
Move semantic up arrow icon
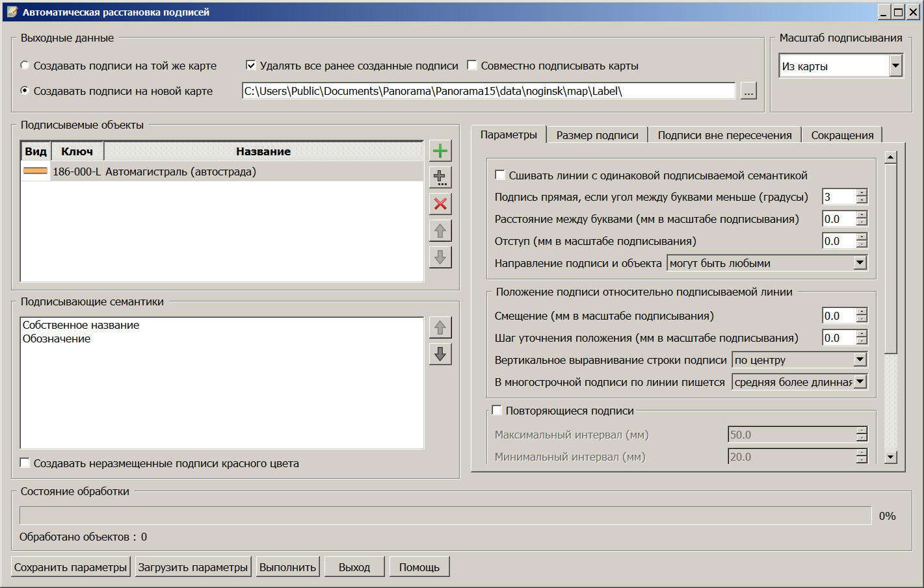(440, 327)
